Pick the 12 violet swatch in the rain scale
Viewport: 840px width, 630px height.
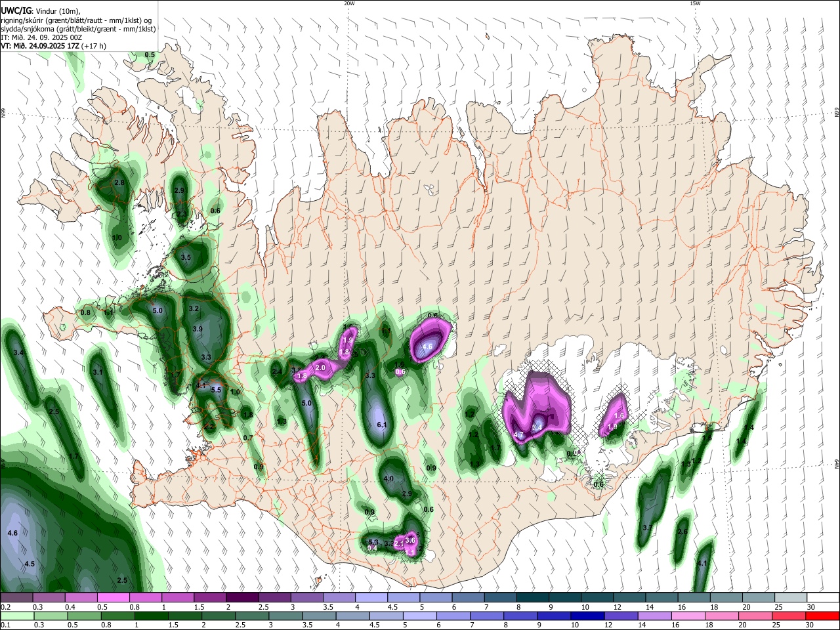[621, 616]
